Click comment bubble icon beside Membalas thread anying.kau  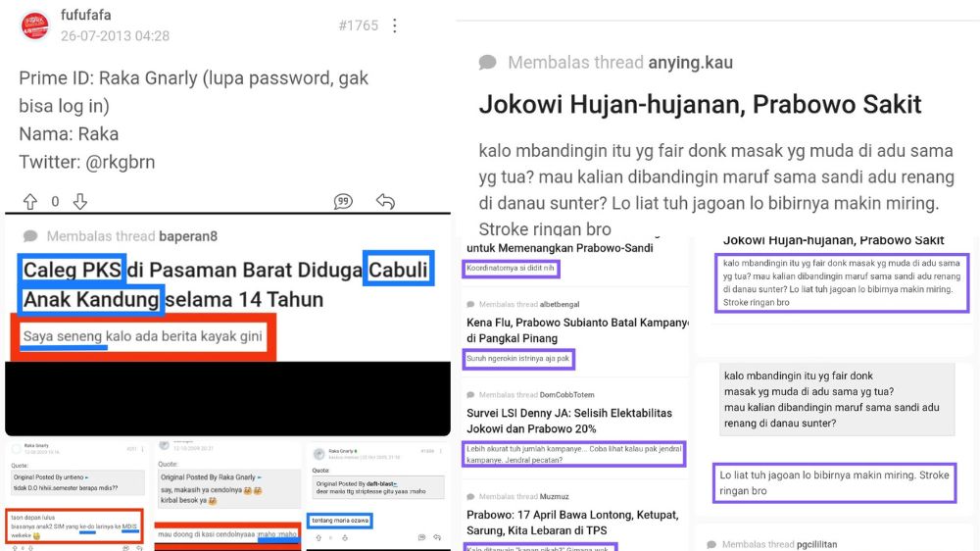487,63
